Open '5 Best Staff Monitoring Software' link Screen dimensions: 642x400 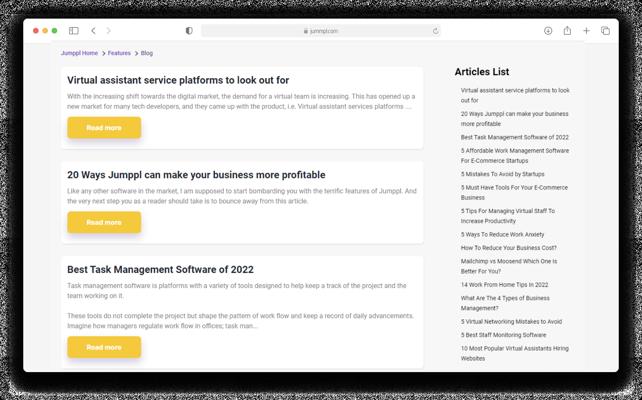[503, 335]
